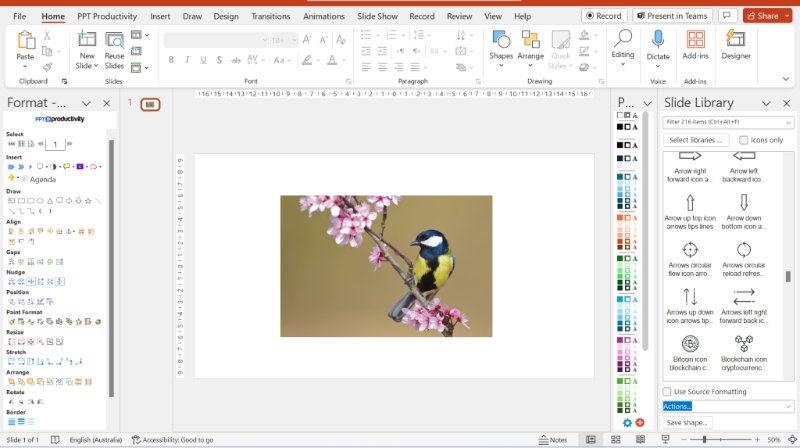Click the Select libraries button
The image size is (800, 448).
[697, 140]
